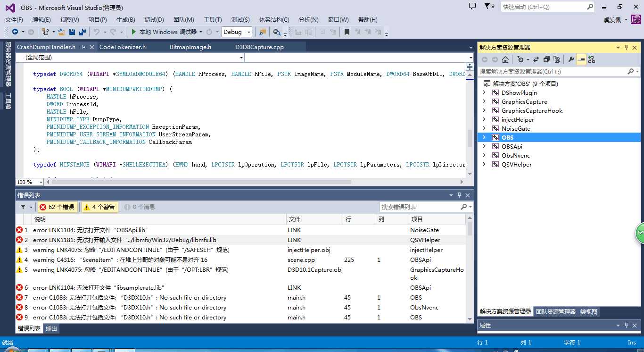Open the feedback speech bubble icon
Screen dimensions: 644x352
coord(472,6)
